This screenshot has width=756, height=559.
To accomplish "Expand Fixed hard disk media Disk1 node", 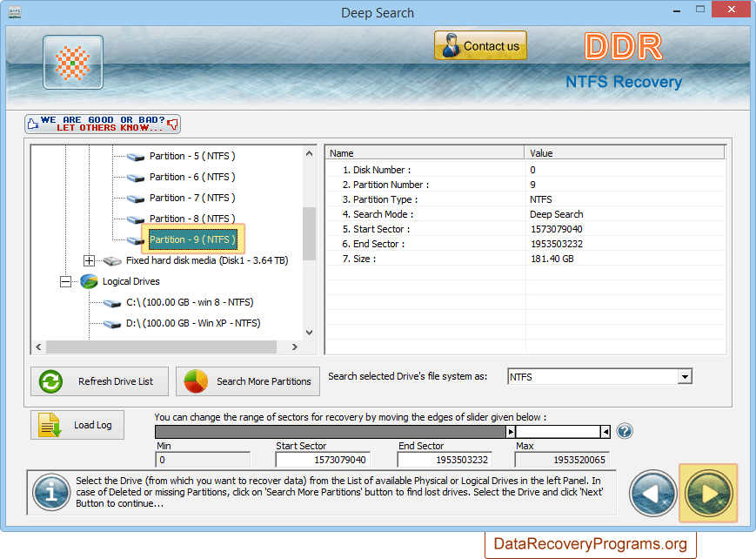I will coord(89,260).
